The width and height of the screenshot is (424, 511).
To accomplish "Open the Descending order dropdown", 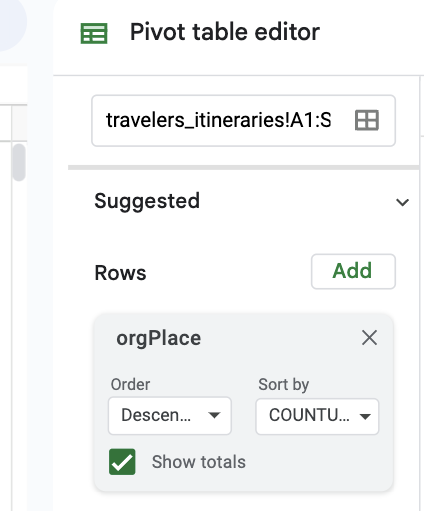I will 170,416.
